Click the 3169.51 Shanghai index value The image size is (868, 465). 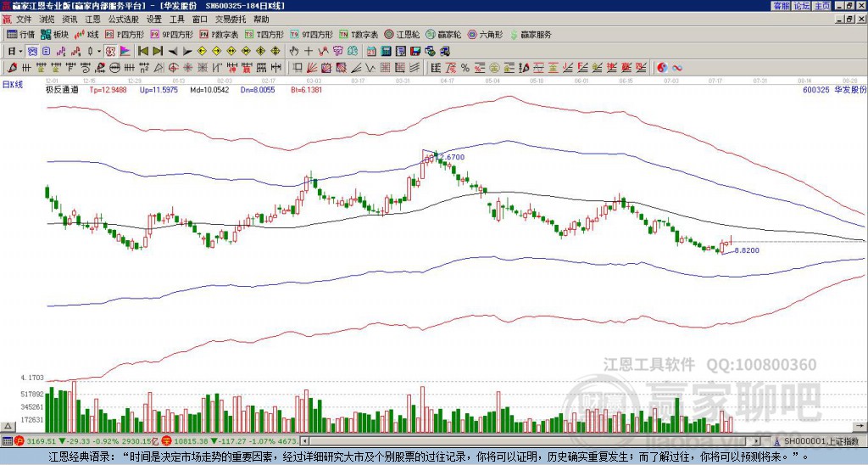pos(42,442)
